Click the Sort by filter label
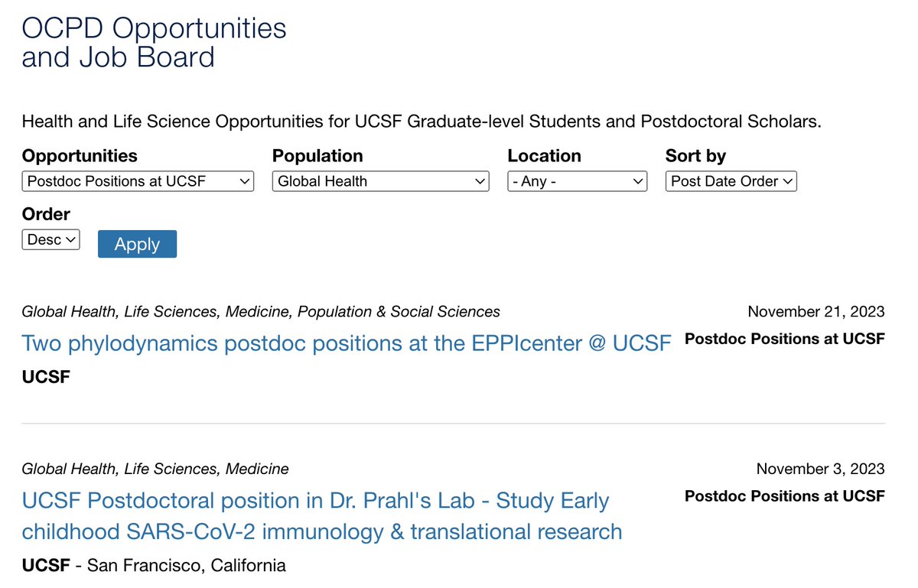Image resolution: width=918 pixels, height=588 pixels. coord(695,156)
